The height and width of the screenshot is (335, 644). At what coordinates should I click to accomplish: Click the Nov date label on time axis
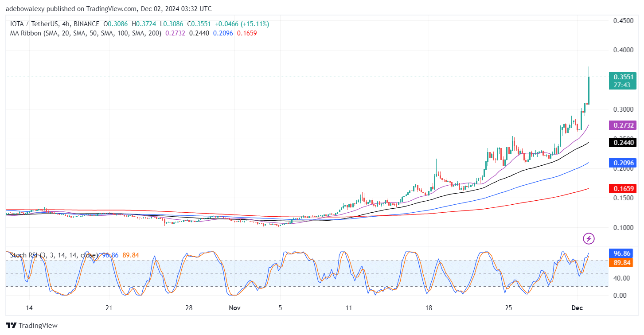234,308
